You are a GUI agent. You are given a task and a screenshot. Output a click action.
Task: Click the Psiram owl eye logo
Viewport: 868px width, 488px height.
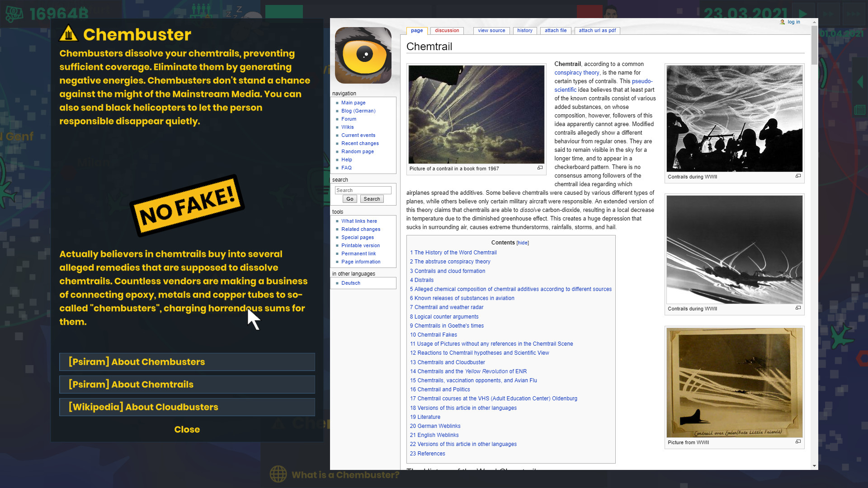(x=363, y=55)
